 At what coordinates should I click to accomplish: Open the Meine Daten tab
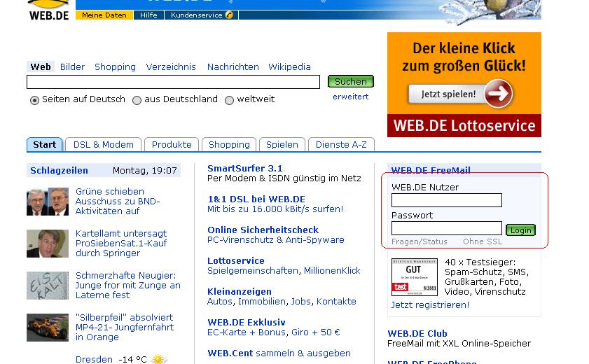[104, 15]
